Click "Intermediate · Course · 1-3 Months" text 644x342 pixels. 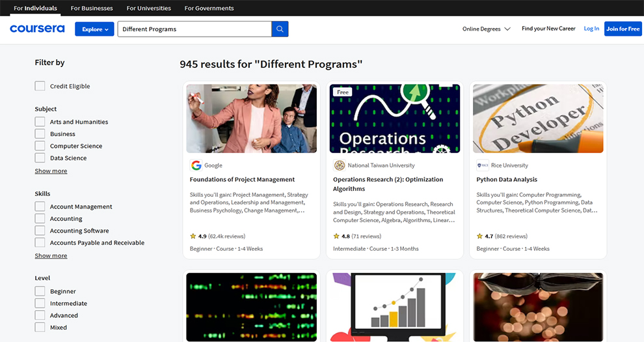tap(376, 249)
